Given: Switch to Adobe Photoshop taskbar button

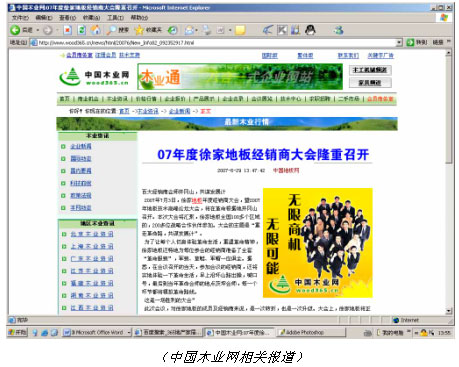Looking at the screenshot, I should 311,332.
